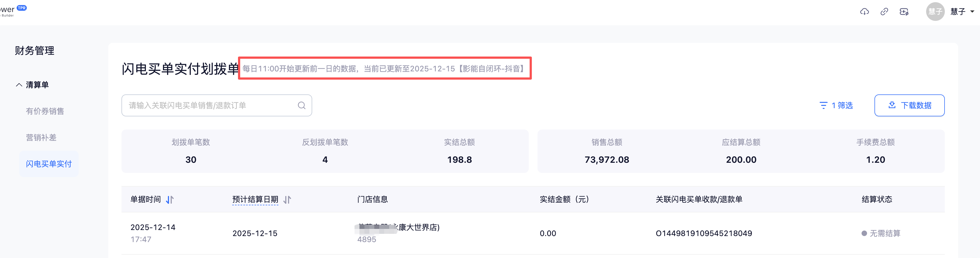Open the 营销补差 sidebar item

(x=41, y=138)
